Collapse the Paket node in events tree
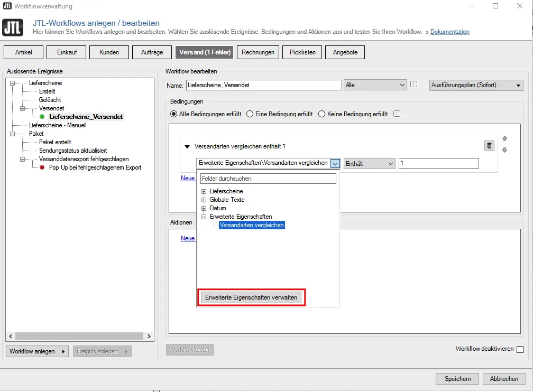 (13, 134)
